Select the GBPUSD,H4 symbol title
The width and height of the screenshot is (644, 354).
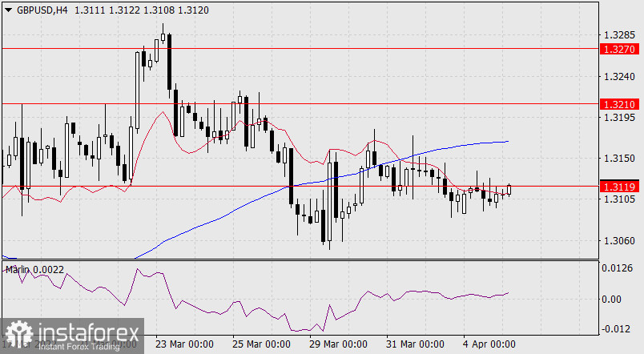pos(42,10)
